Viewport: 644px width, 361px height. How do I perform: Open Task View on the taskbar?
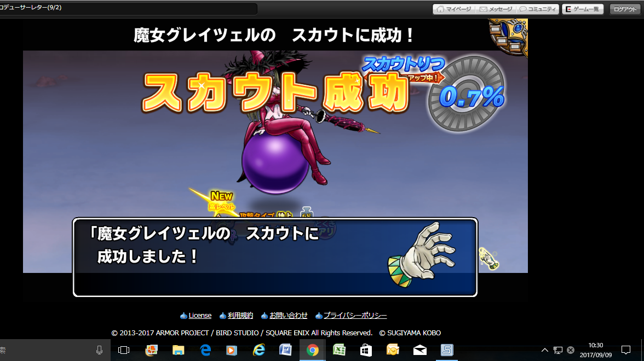tap(124, 350)
